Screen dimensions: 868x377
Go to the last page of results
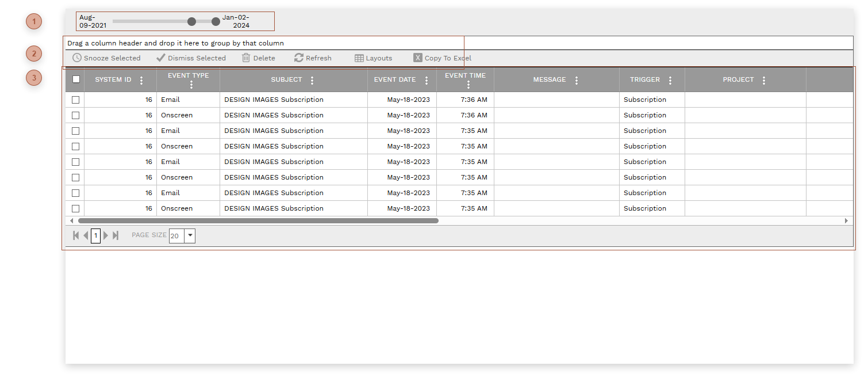click(116, 235)
